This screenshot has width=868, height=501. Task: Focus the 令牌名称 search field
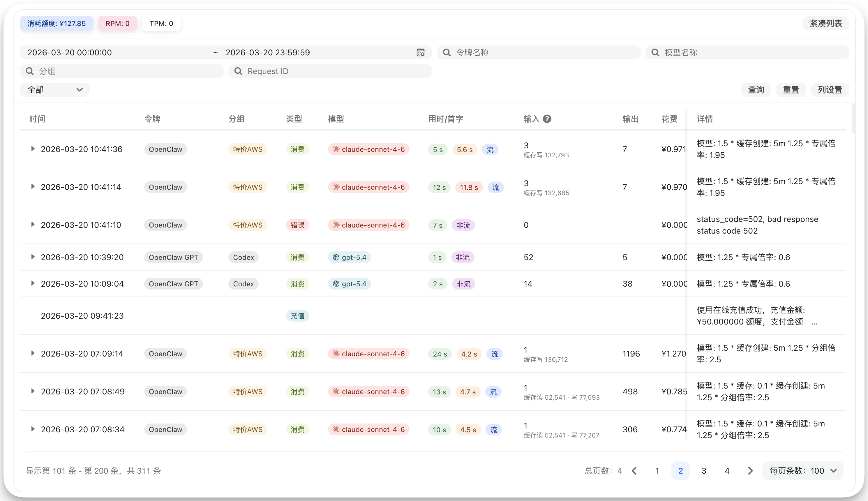(539, 52)
